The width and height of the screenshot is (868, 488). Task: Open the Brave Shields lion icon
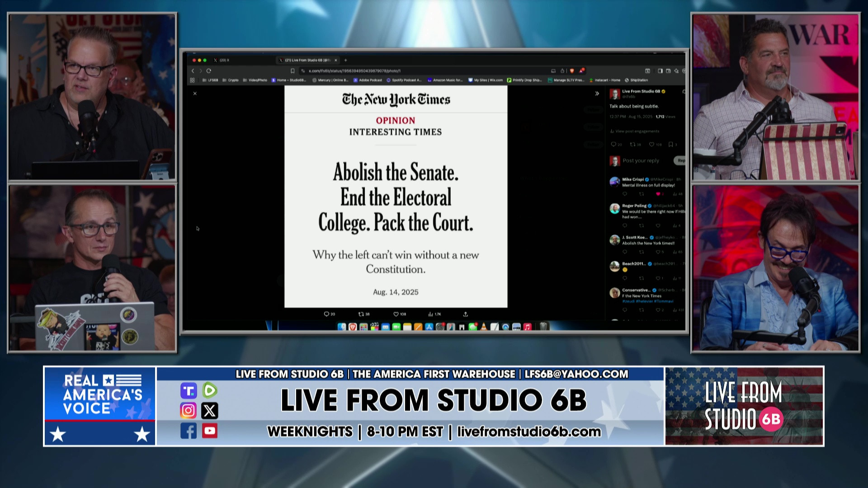[572, 71]
